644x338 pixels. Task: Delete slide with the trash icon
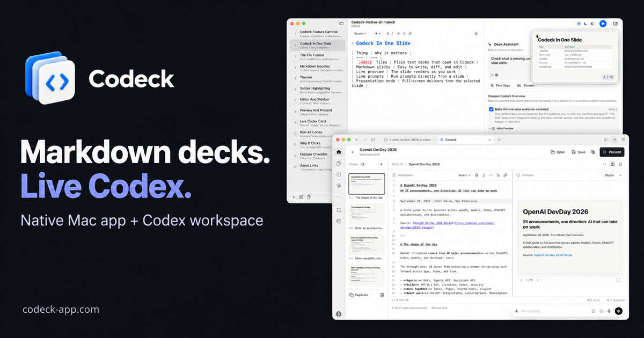click(x=382, y=295)
